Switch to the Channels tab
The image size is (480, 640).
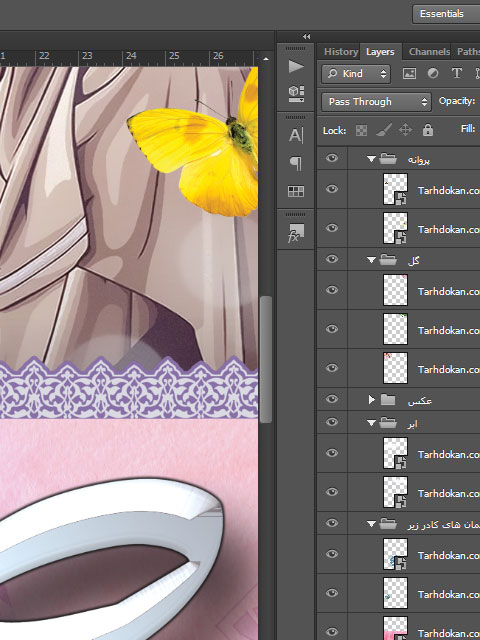(429, 52)
